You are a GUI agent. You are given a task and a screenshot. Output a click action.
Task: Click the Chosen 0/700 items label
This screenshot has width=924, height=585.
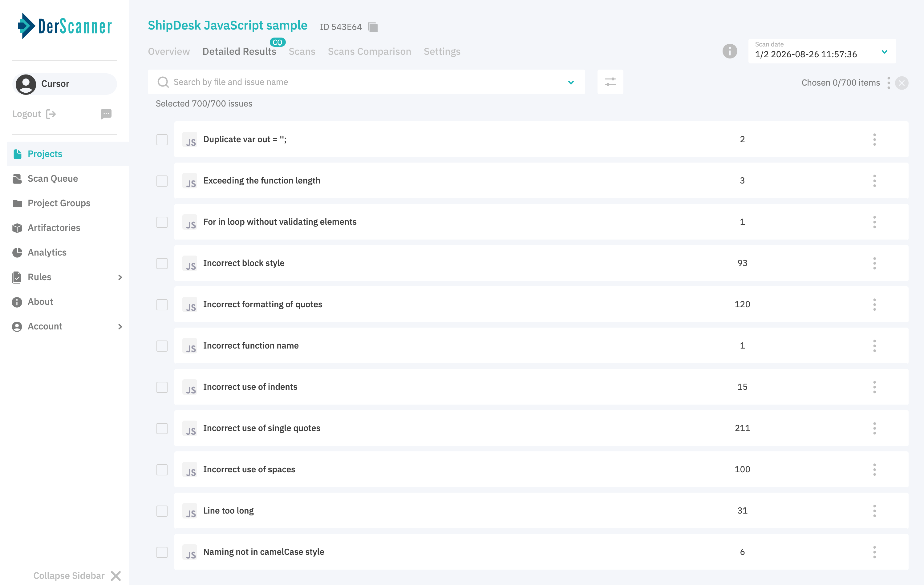coord(840,83)
